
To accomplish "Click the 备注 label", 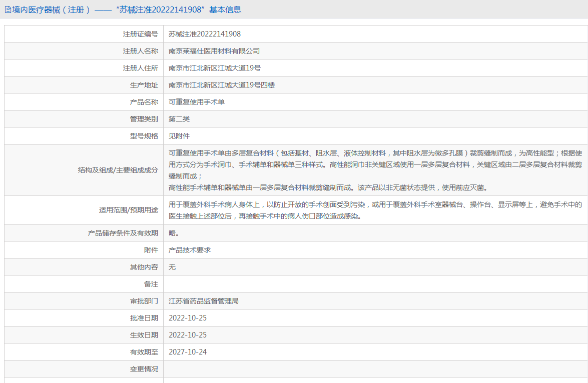I will click(x=151, y=284).
